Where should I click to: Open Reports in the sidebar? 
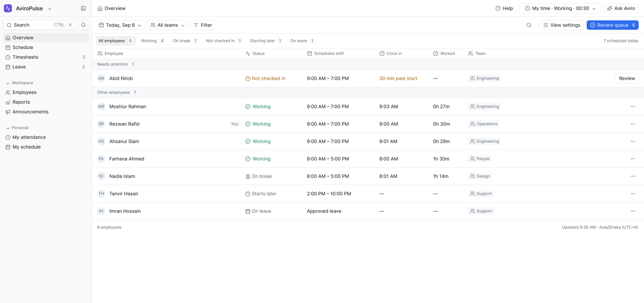click(x=46, y=102)
